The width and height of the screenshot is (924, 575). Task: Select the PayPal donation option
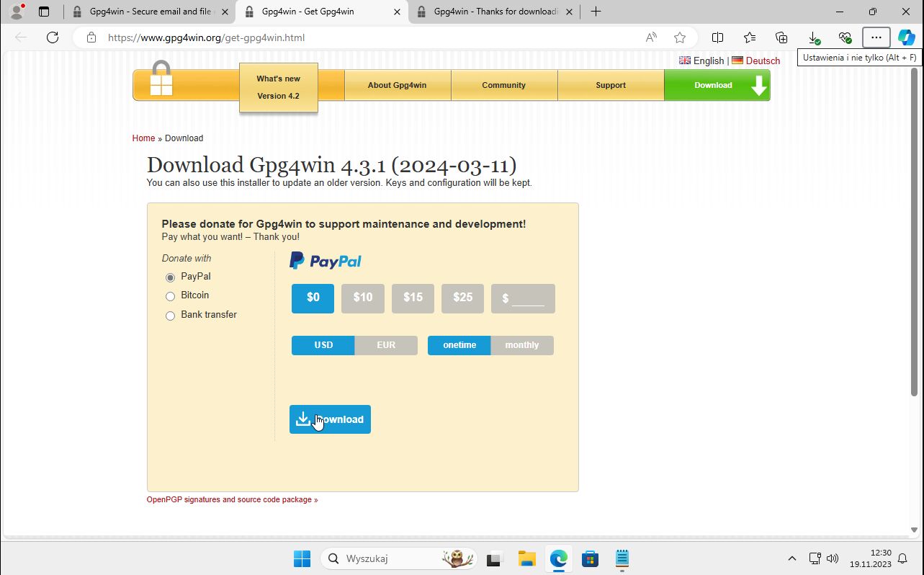[171, 277]
